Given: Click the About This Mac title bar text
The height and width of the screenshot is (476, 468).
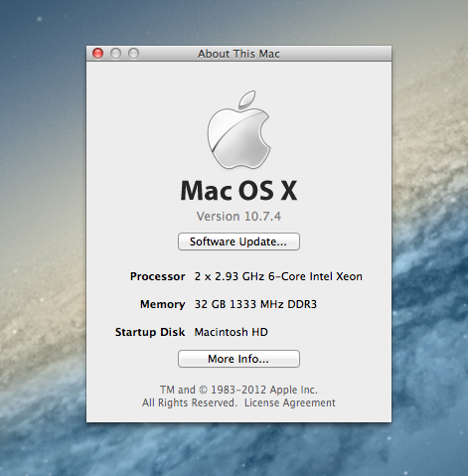Looking at the screenshot, I should click(x=238, y=54).
